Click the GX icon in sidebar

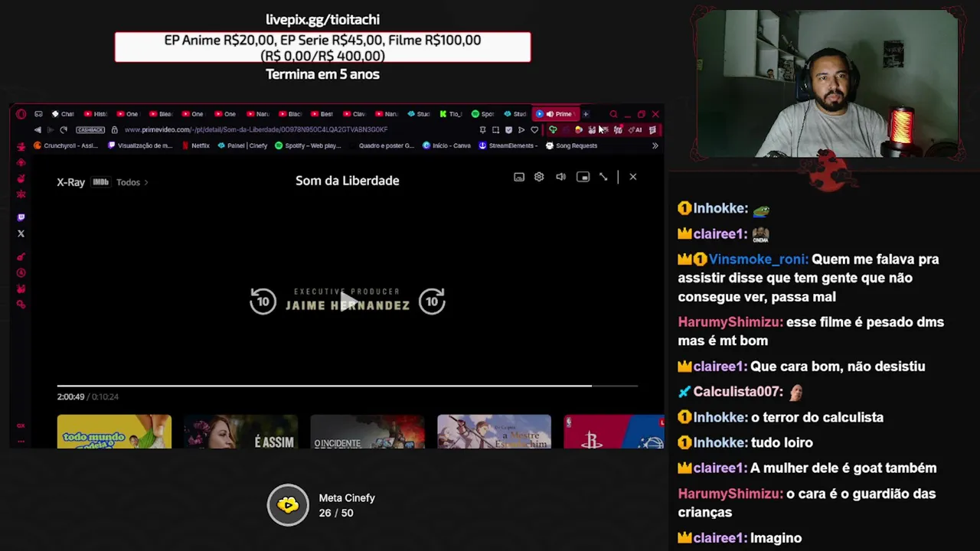coord(21,425)
